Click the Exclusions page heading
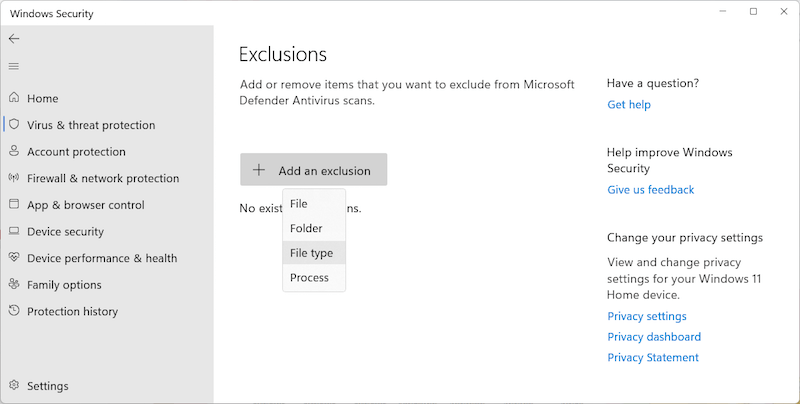The image size is (800, 404). point(283,54)
